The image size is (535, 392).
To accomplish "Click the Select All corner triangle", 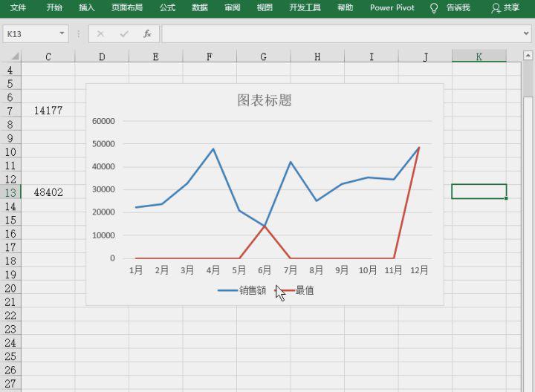I will pyautogui.click(x=15, y=56).
